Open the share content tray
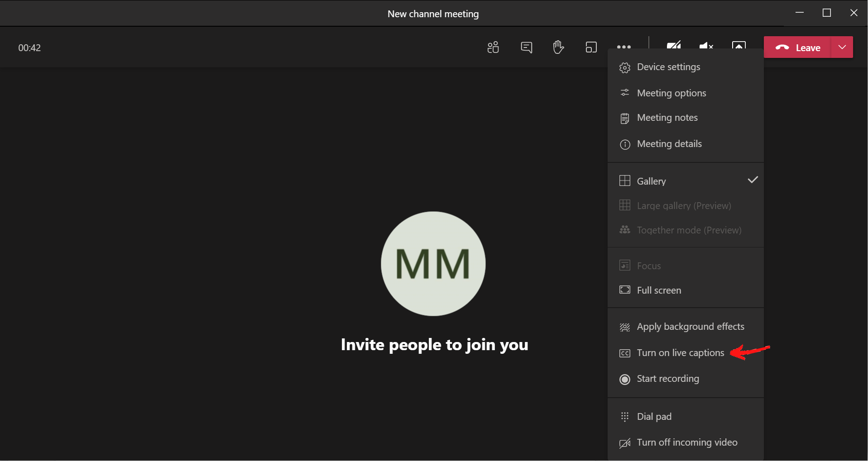 [x=739, y=45]
